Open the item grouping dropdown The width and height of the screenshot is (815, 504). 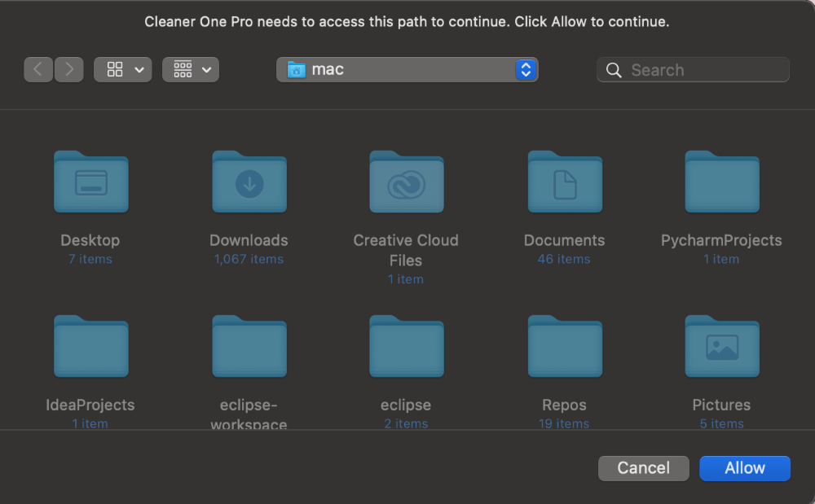coord(191,69)
